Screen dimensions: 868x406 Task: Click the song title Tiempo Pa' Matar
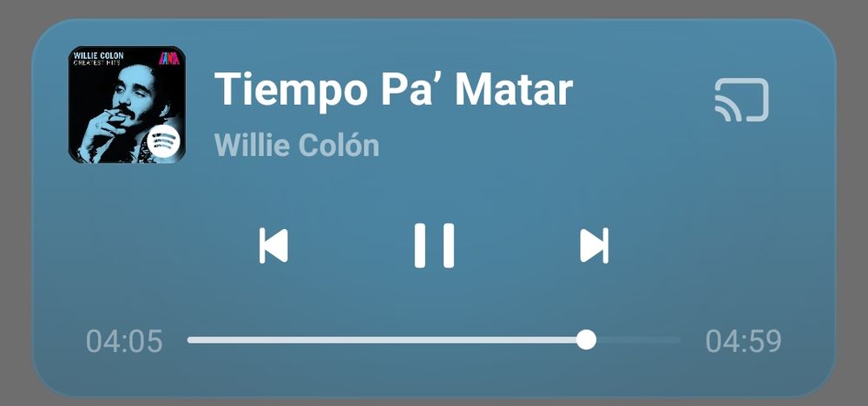pyautogui.click(x=393, y=88)
